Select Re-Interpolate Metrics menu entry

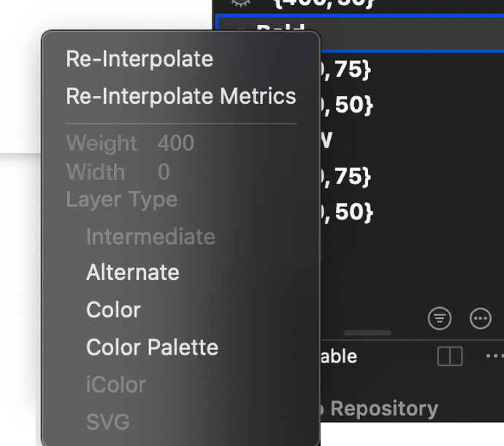[x=180, y=97]
